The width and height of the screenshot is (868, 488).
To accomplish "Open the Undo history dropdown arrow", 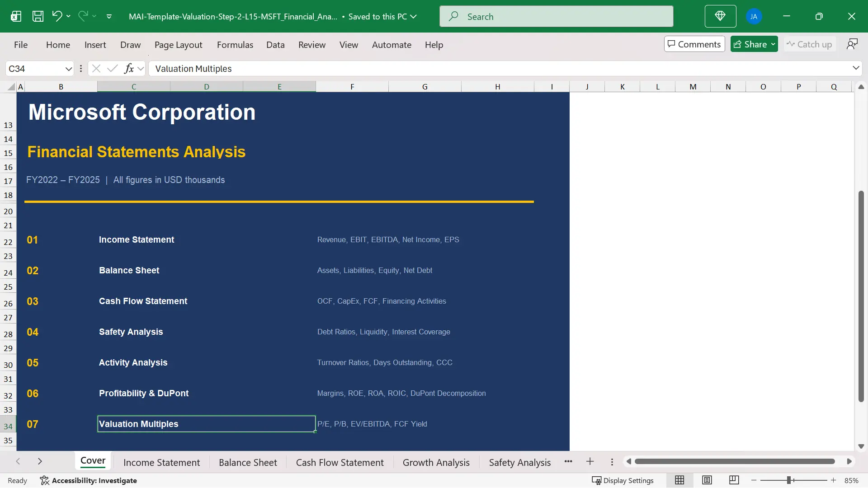I will coord(68,16).
